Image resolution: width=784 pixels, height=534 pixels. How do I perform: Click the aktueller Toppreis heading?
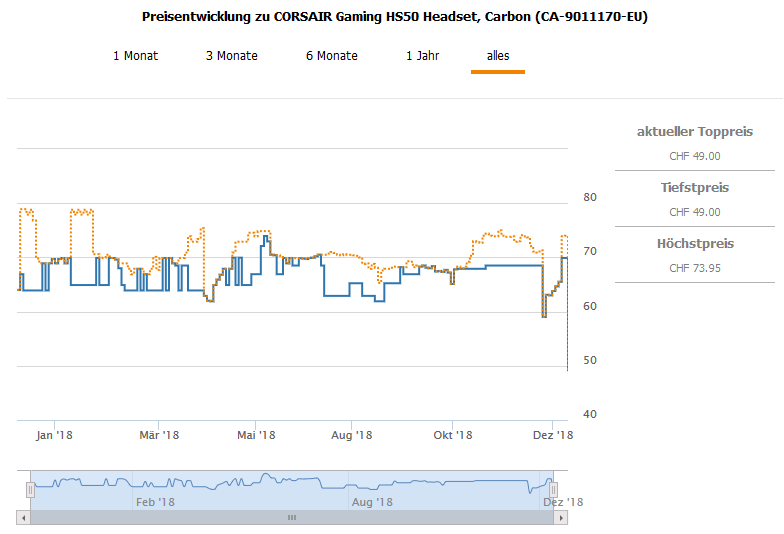pos(694,132)
